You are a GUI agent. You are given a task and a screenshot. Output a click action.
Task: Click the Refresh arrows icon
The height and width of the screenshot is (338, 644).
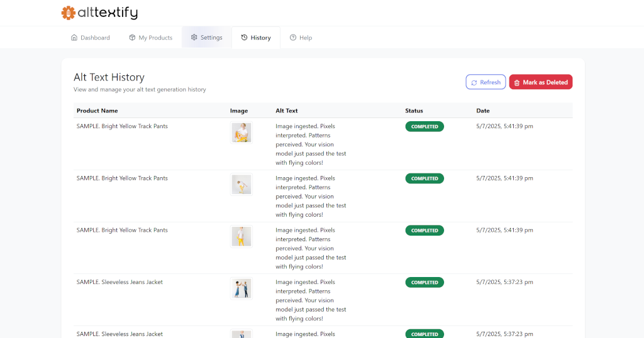tap(474, 82)
